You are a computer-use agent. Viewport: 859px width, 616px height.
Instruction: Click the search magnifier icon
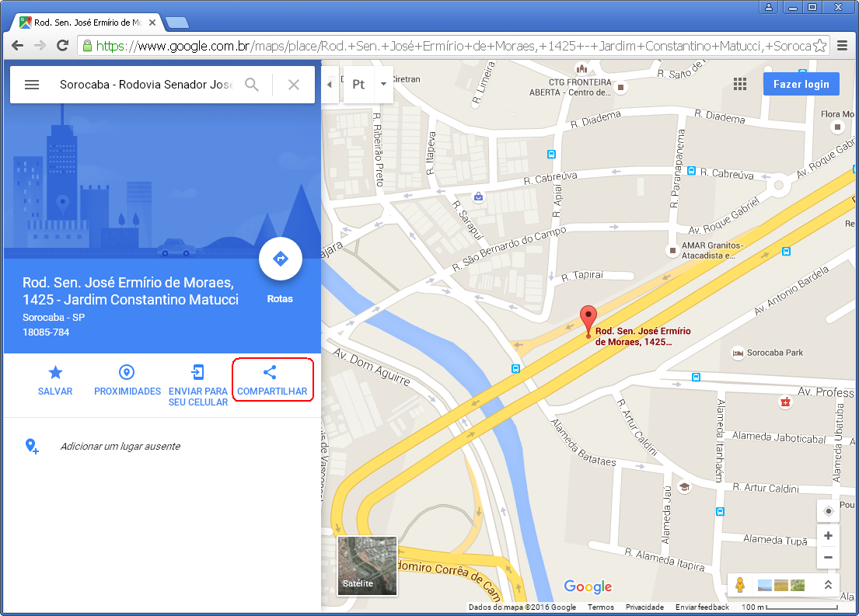click(252, 85)
